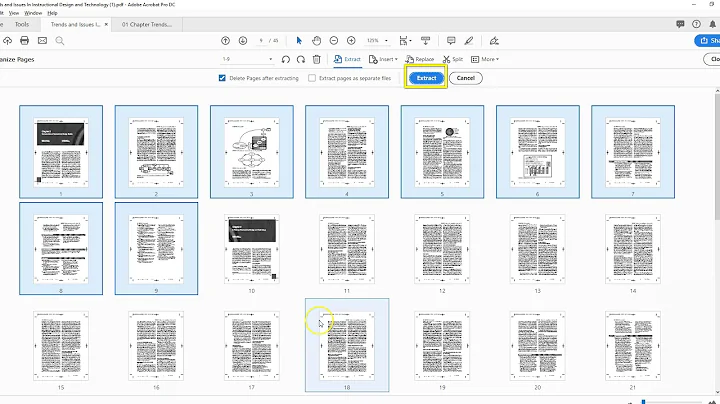Click the Replace pages tool
Screen dimensions: 720x404
tap(420, 59)
